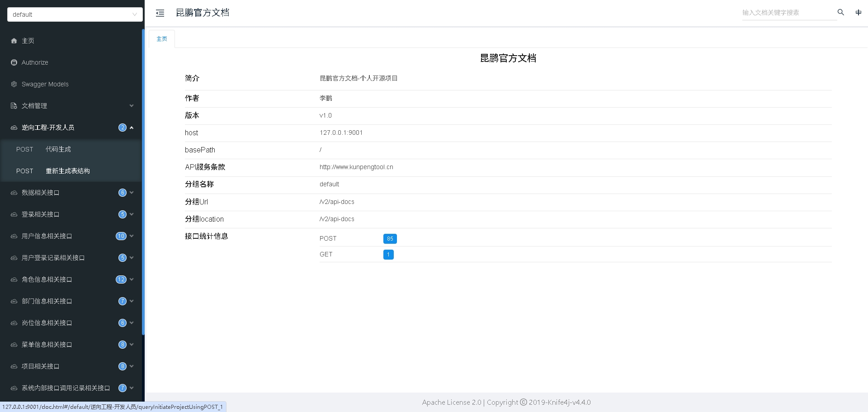Expand the 用户信息相关接口 group
The height and width of the screenshot is (412, 868).
(x=132, y=236)
